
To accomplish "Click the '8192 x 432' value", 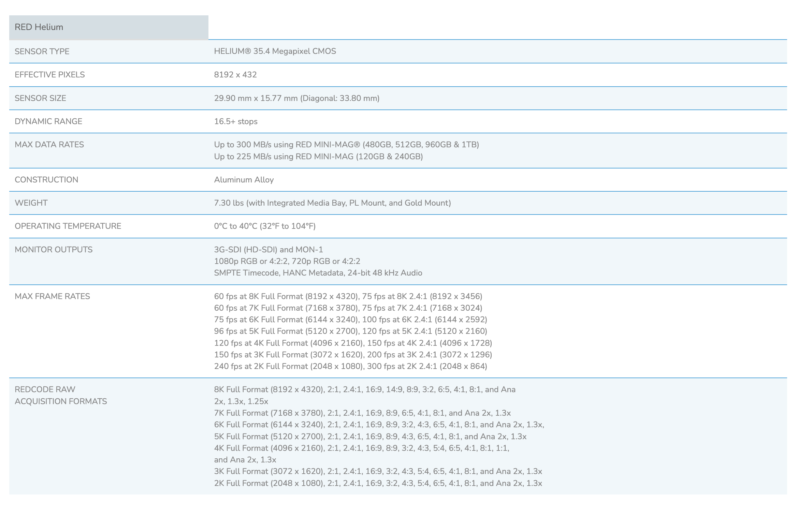I will 235,75.
